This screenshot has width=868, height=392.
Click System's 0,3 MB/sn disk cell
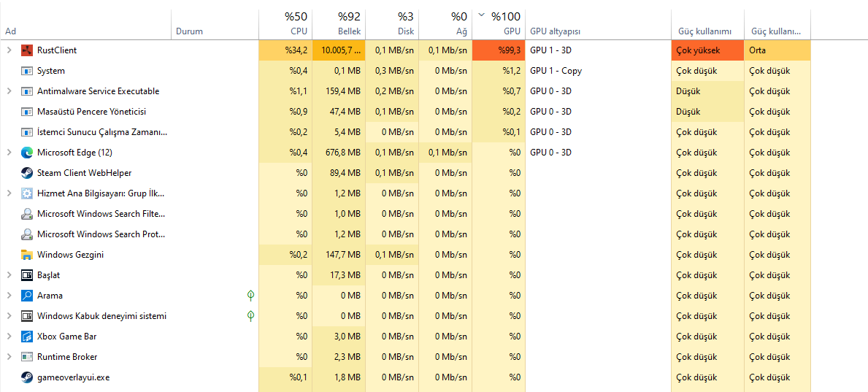(392, 71)
